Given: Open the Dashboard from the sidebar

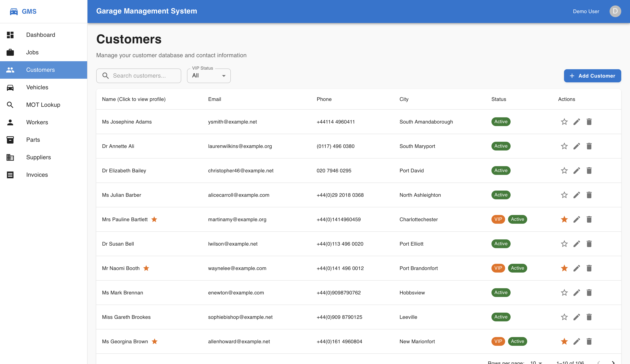Looking at the screenshot, I should coord(40,35).
